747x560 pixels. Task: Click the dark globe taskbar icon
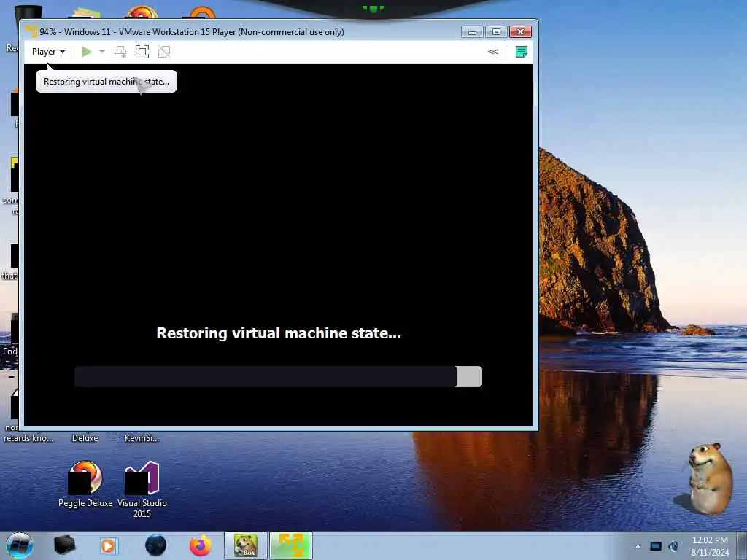tap(156, 545)
